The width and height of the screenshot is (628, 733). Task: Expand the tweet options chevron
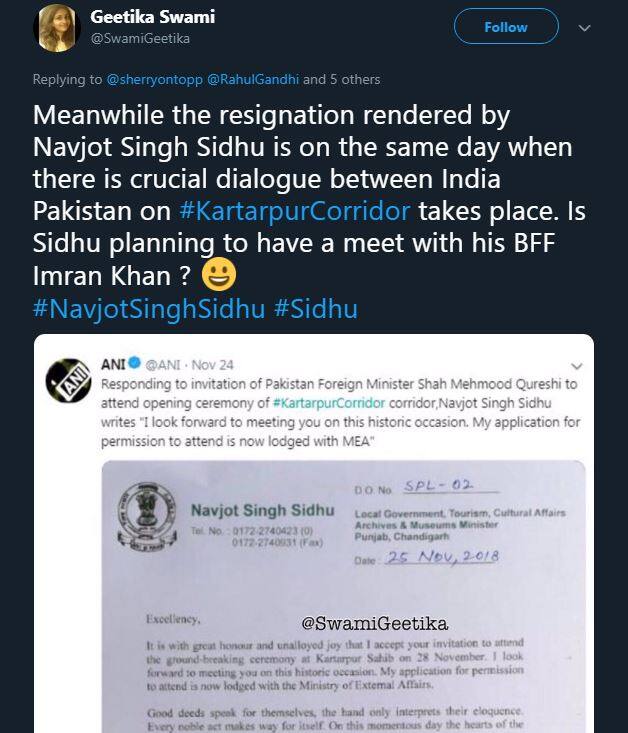click(x=584, y=28)
